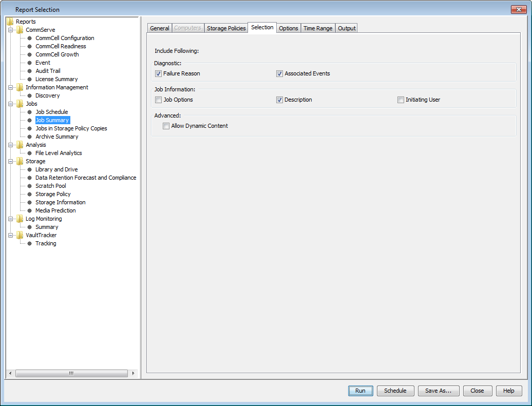The image size is (532, 406).
Task: Click the bullet icon beside Tracking
Action: pyautogui.click(x=29, y=243)
